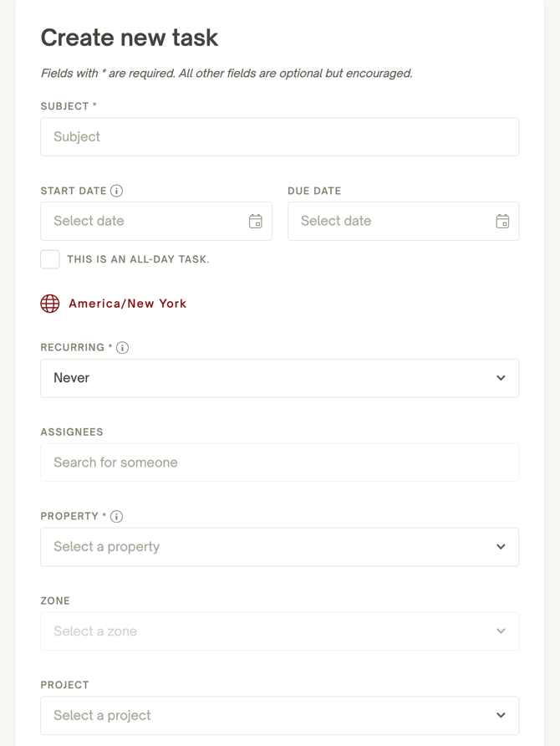Image resolution: width=560 pixels, height=746 pixels.
Task: Click the chevron on the Project selector
Action: 501,715
